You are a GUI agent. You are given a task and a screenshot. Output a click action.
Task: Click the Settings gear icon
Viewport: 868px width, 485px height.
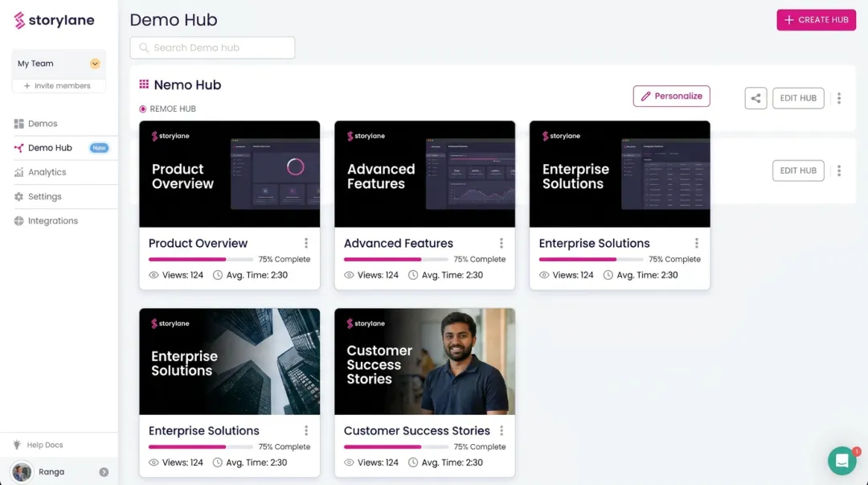(x=18, y=197)
